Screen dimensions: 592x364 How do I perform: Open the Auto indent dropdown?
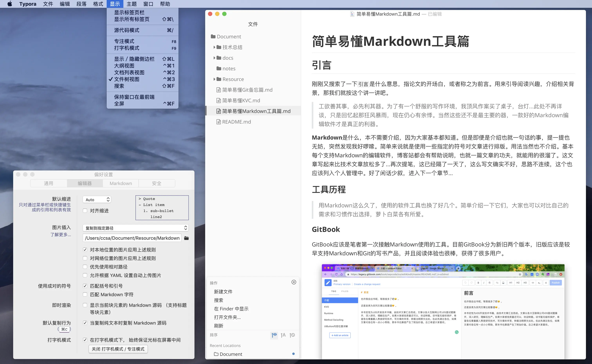tap(97, 200)
